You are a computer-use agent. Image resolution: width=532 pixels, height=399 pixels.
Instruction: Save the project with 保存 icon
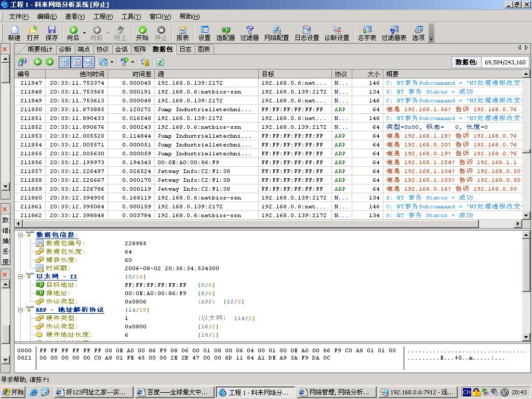51,33
